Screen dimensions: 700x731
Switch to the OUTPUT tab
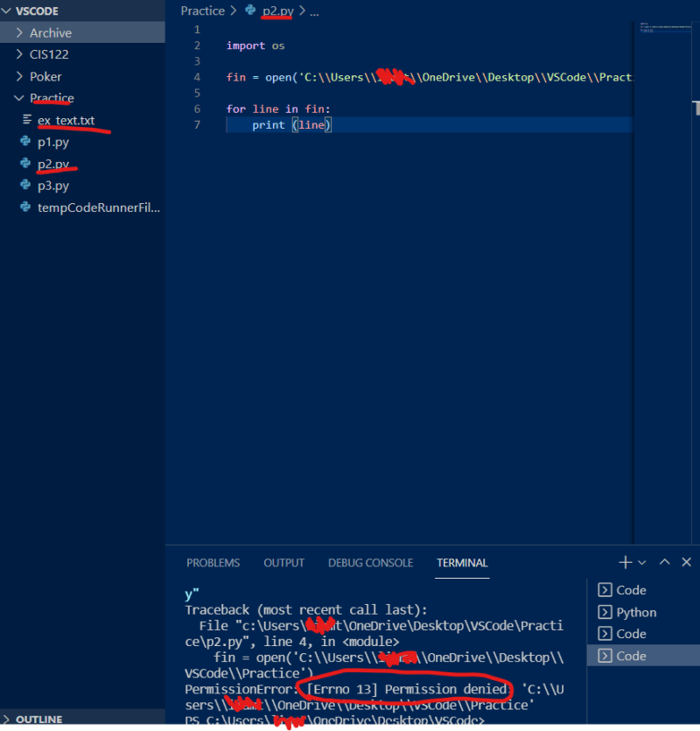283,563
